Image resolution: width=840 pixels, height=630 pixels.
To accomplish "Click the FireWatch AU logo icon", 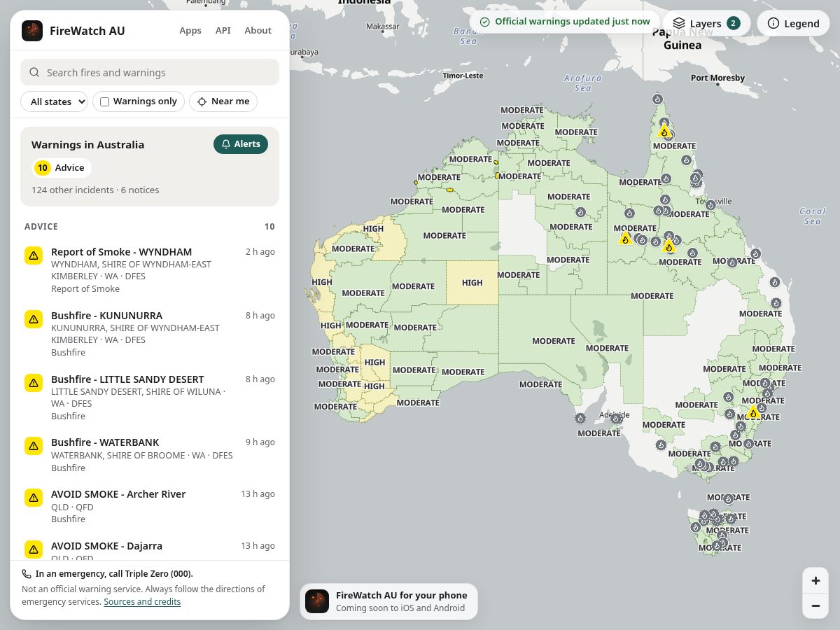I will coord(32,31).
